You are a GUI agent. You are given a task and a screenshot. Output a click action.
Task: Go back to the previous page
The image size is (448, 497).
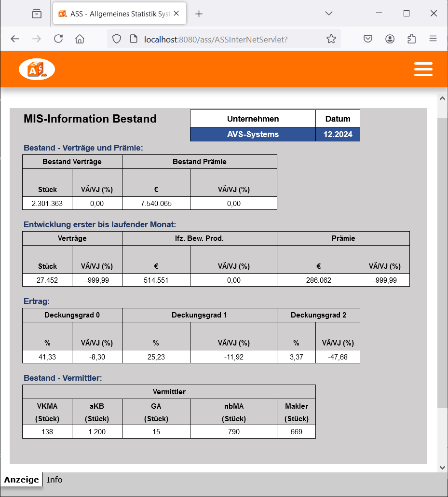15,39
